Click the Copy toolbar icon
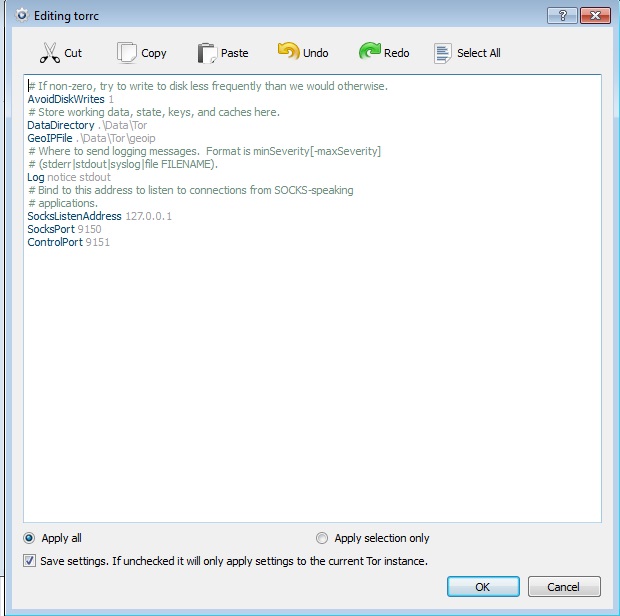620x616 pixels. click(x=127, y=53)
